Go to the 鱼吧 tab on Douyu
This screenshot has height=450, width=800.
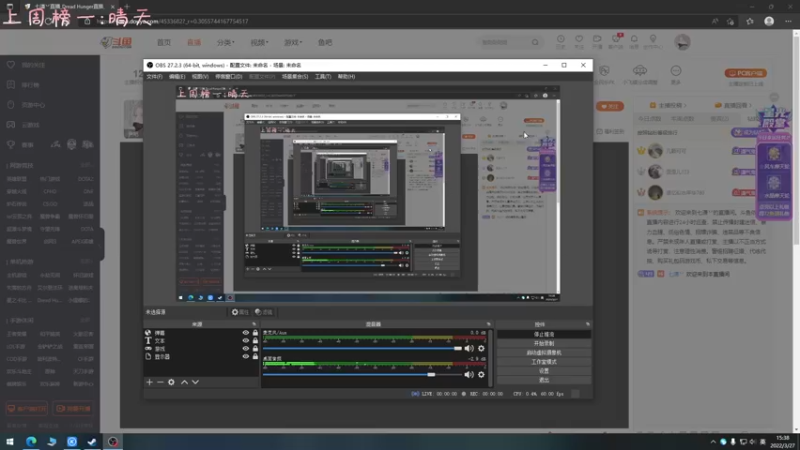pyautogui.click(x=325, y=42)
